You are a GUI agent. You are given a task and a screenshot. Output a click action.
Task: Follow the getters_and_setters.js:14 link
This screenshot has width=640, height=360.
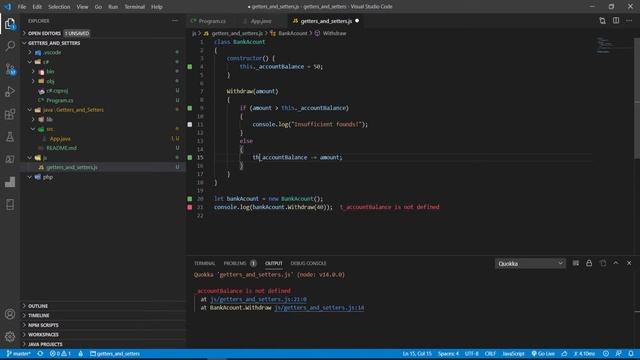pyautogui.click(x=319, y=307)
